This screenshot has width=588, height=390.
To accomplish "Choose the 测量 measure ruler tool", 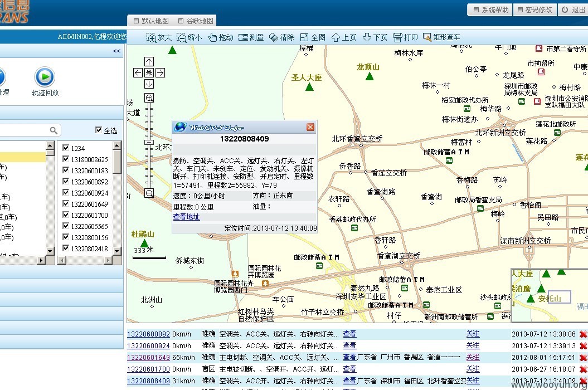I will pos(251,37).
